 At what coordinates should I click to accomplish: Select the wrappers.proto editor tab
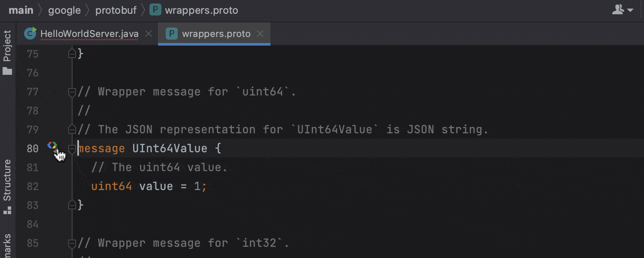217,34
